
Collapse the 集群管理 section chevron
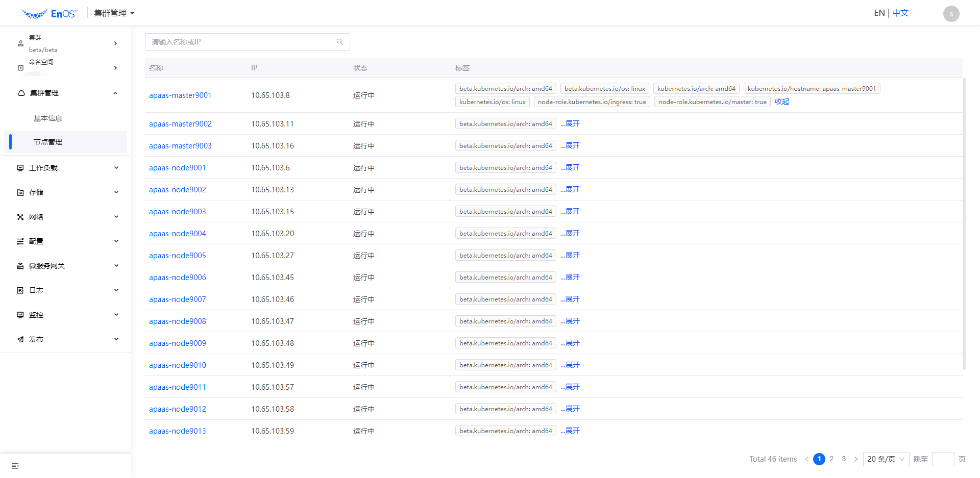[115, 93]
